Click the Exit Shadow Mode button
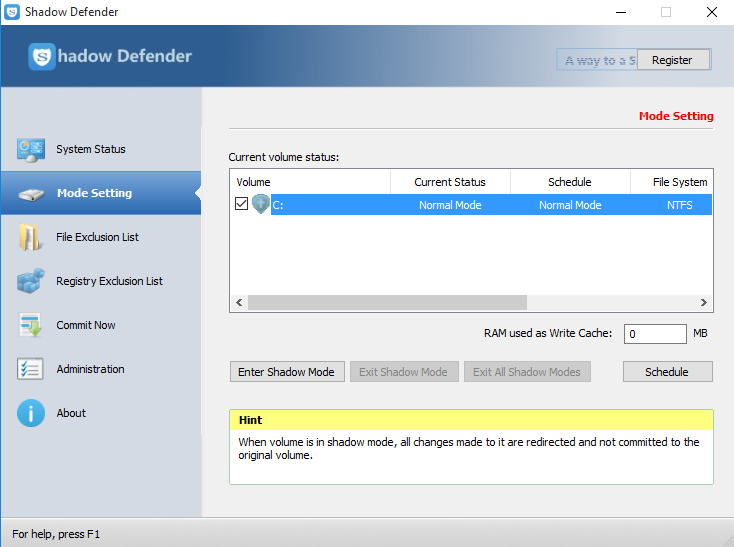 (404, 372)
